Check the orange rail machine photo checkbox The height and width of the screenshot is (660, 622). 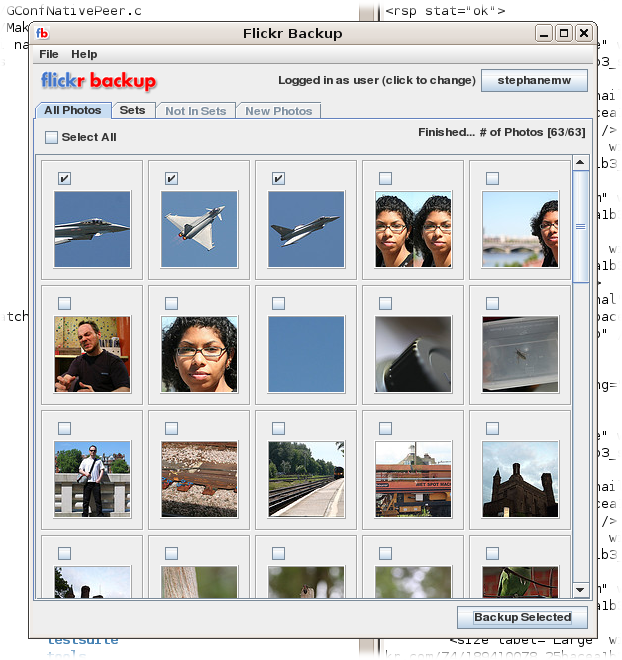[x=385, y=428]
